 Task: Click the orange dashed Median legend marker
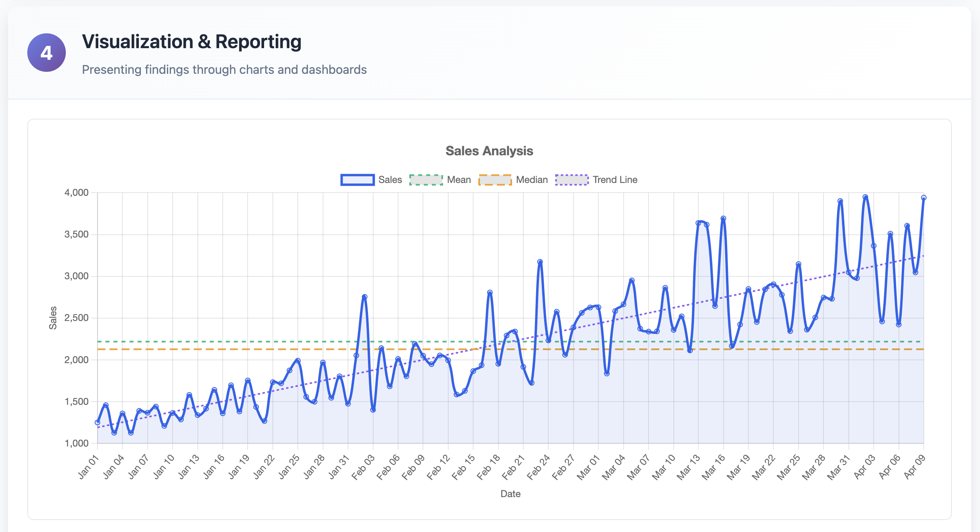pos(496,179)
